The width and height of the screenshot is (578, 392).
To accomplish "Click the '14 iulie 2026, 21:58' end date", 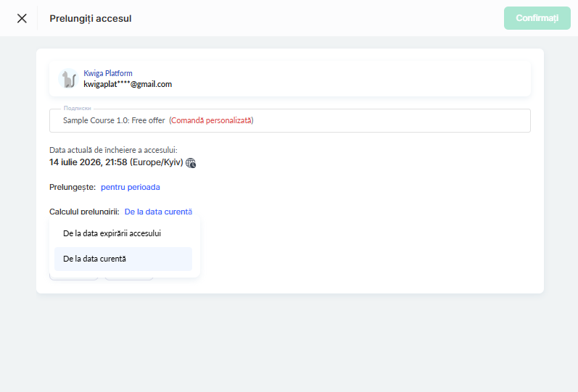I will coord(88,162).
